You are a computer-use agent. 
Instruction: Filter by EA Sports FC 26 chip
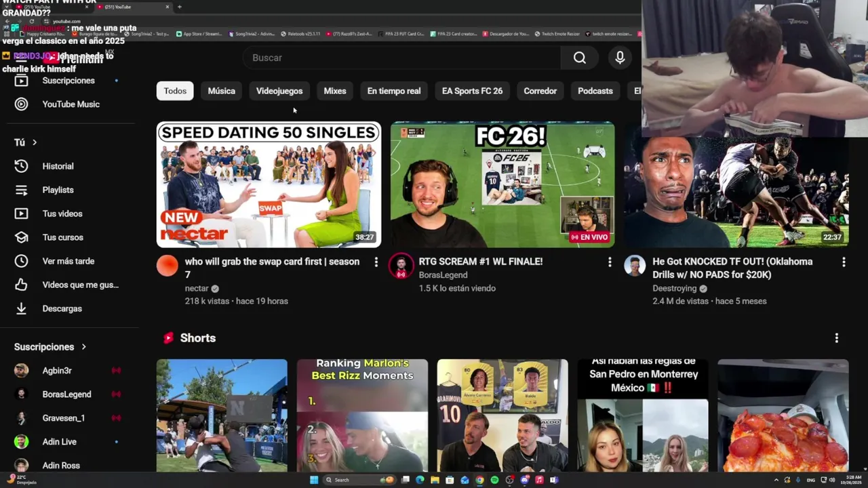pos(472,91)
